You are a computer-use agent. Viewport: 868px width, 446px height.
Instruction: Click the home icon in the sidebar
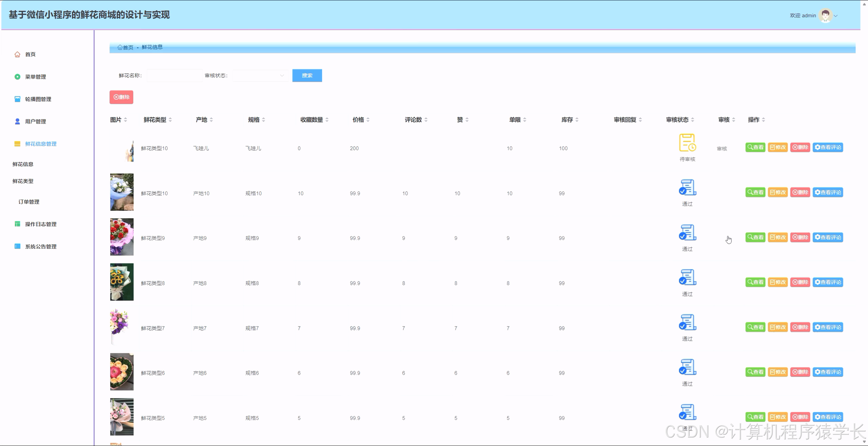tap(17, 54)
